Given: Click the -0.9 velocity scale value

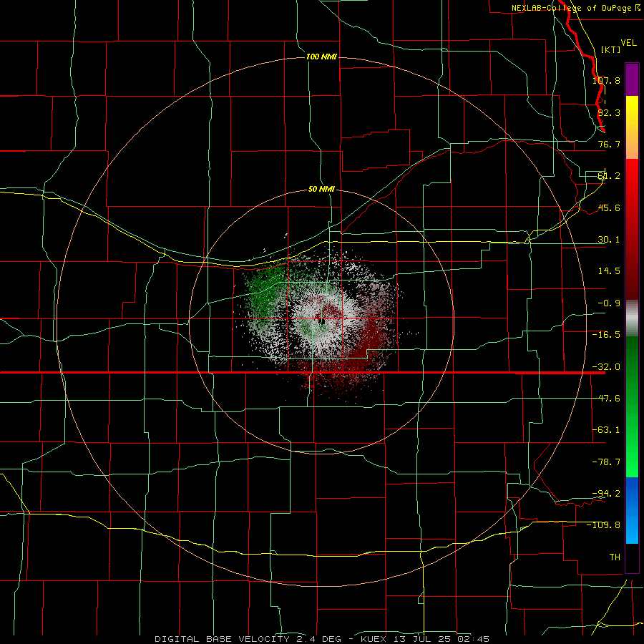Looking at the screenshot, I should coord(609,303).
